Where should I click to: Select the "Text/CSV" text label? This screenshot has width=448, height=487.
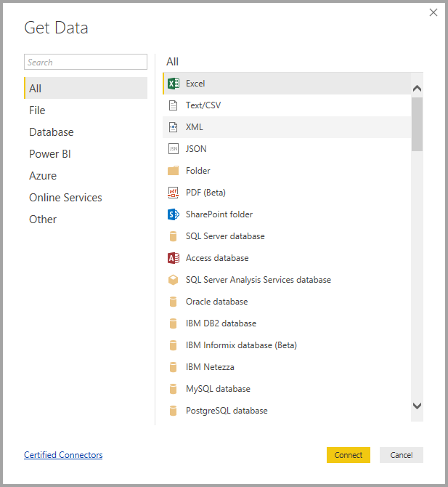[x=203, y=105]
